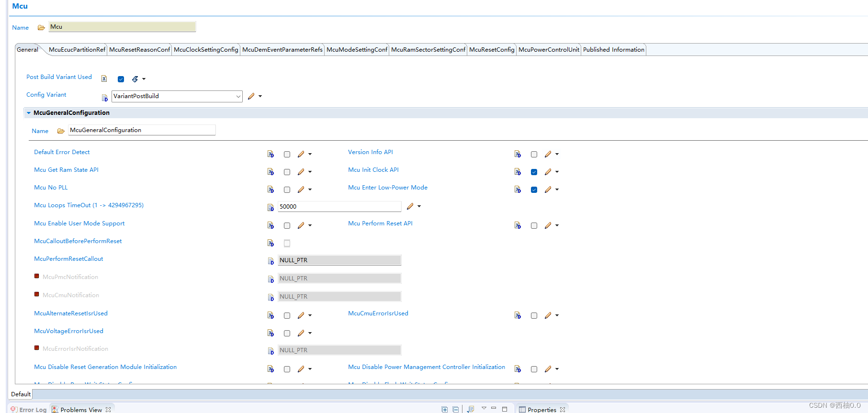868x413 pixels.
Task: Check the Mcu No PLL checkbox
Action: coord(287,190)
